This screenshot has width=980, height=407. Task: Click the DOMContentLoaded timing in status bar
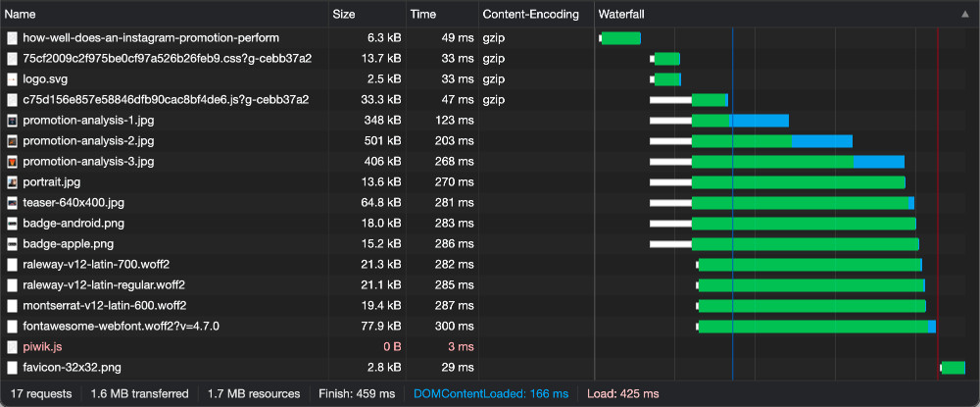click(490, 394)
